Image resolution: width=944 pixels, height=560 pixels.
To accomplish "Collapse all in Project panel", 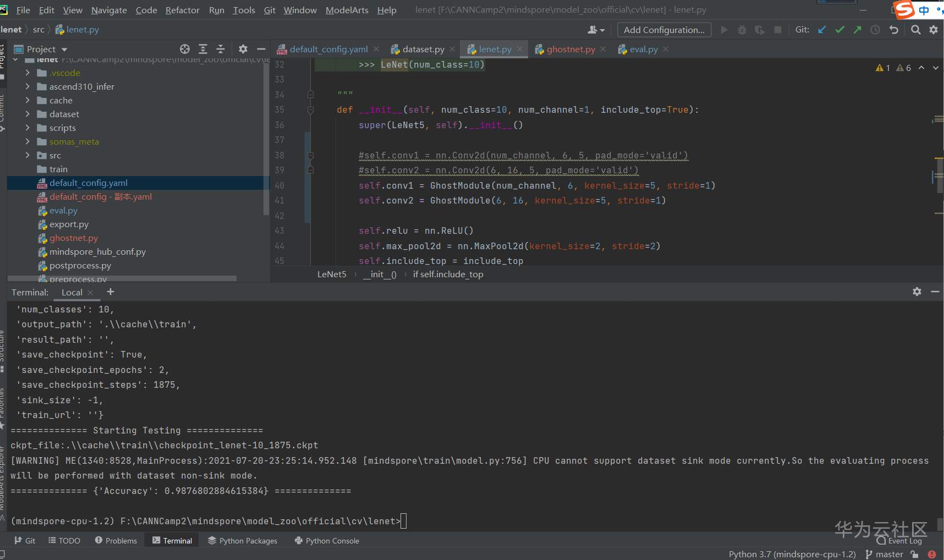I will pos(221,49).
